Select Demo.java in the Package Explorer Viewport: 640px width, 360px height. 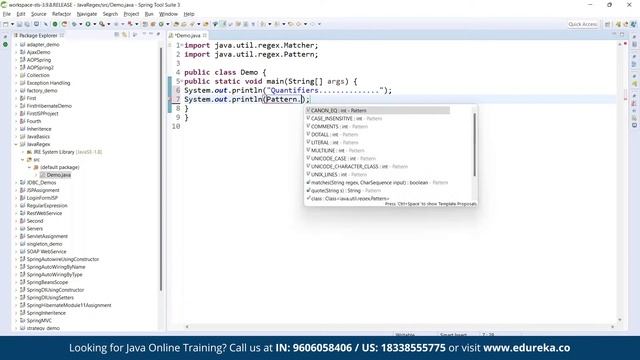pos(59,175)
